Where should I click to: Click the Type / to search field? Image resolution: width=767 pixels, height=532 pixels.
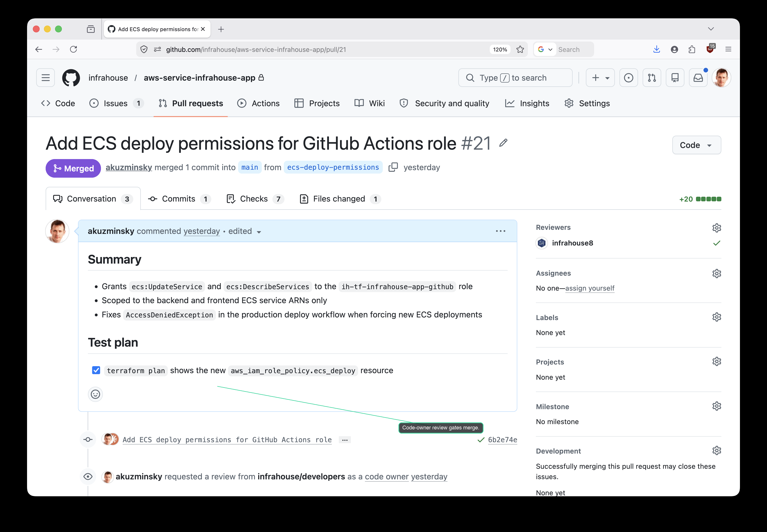point(515,78)
